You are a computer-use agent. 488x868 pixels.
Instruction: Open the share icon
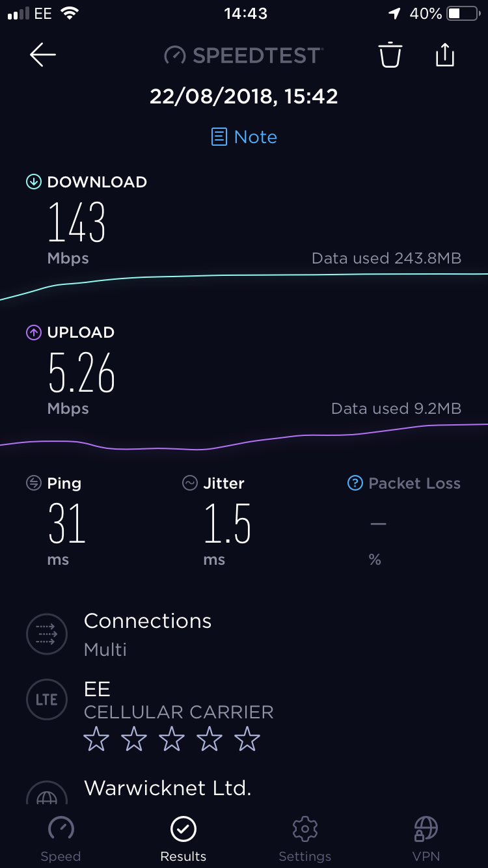[x=444, y=55]
